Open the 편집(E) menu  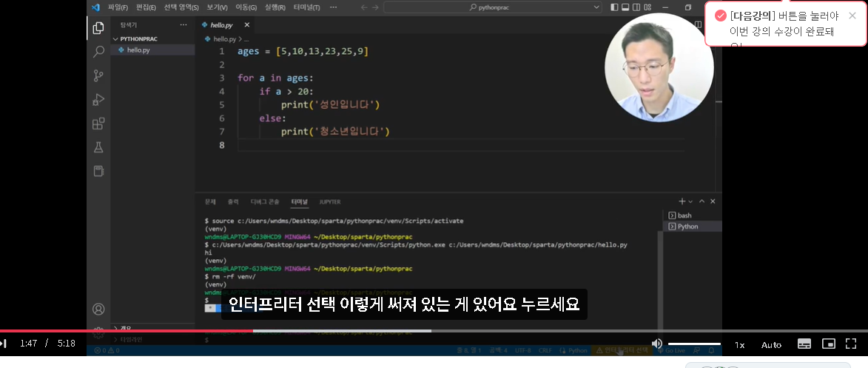tap(146, 7)
